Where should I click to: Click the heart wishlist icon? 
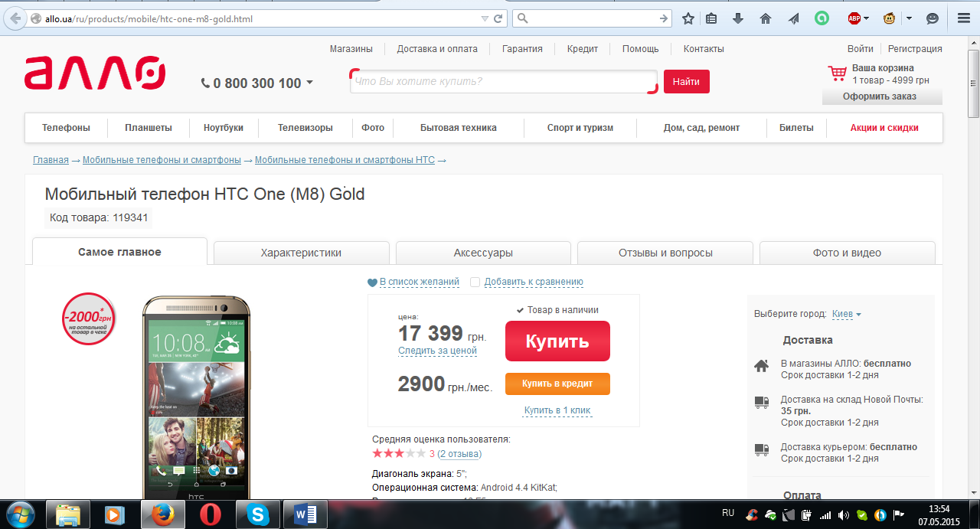[x=372, y=282]
